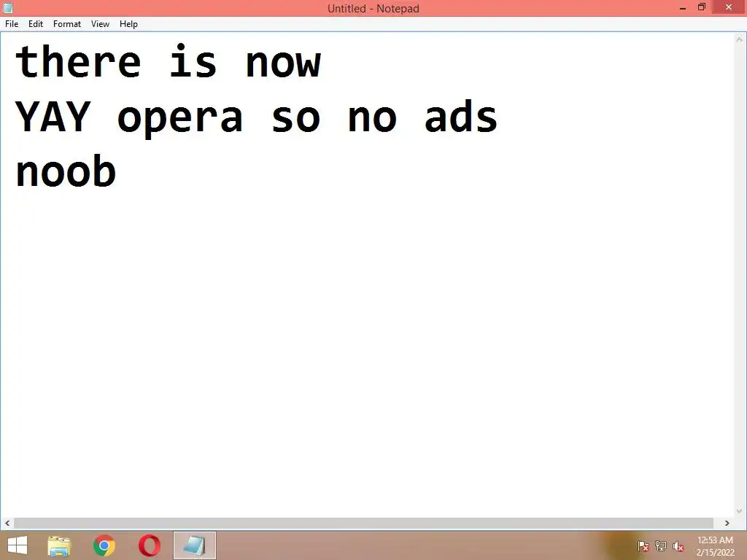This screenshot has width=747, height=560.
Task: Open Action Center flag icon in tray
Action: [x=643, y=546]
